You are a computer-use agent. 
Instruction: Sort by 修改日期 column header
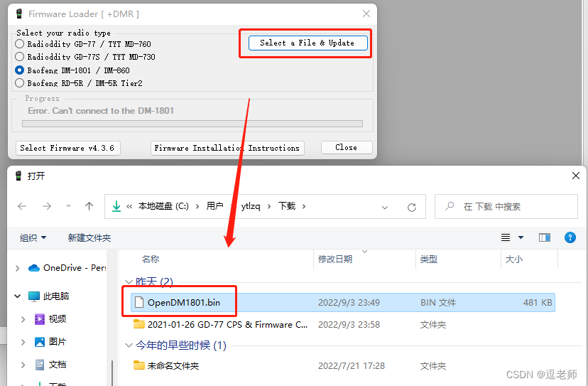point(335,259)
